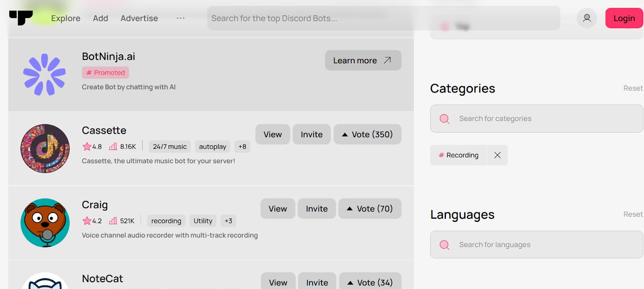Upvote Cassette with Vote (350)
The height and width of the screenshot is (289, 644).
(x=367, y=134)
